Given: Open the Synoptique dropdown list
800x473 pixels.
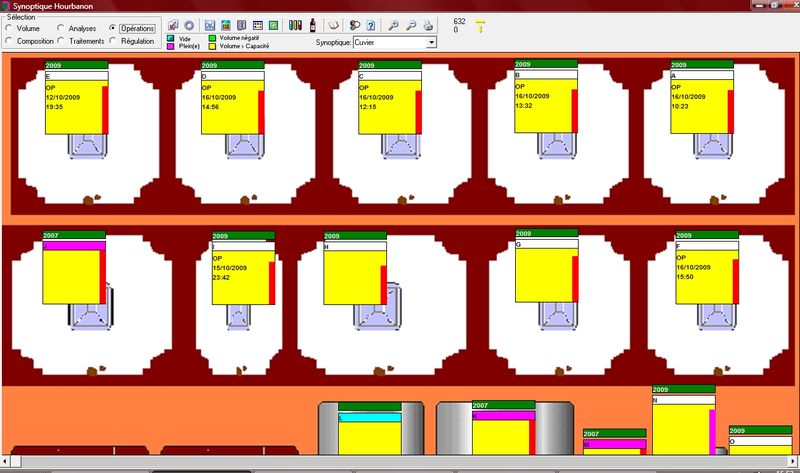Looking at the screenshot, I should (x=431, y=43).
